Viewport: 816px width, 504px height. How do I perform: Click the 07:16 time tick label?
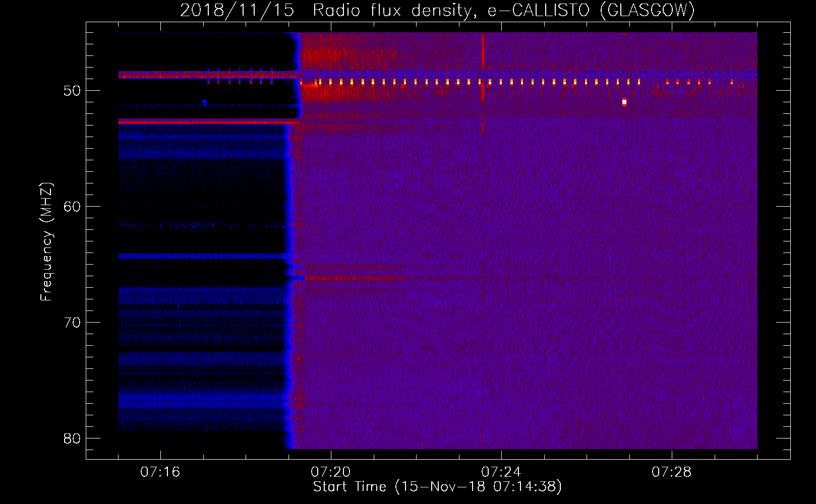pyautogui.click(x=160, y=472)
